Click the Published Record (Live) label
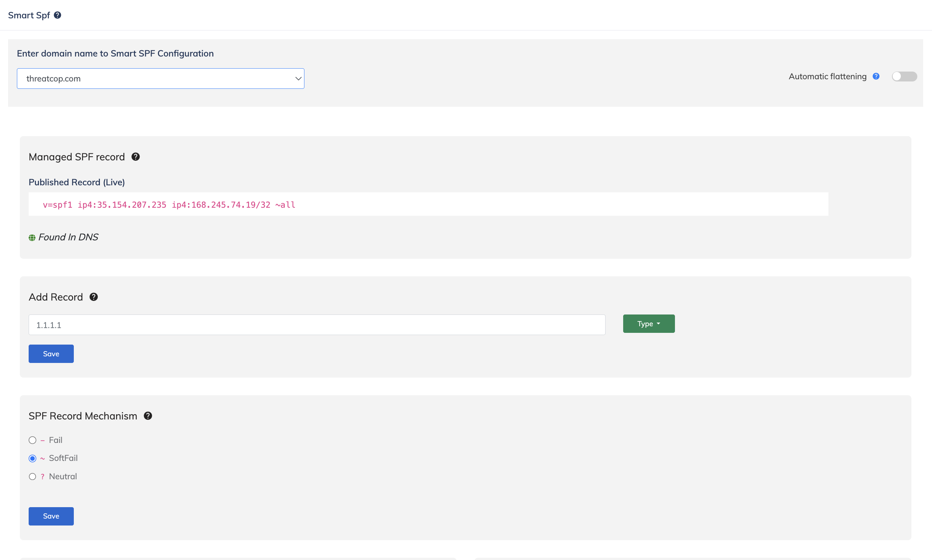932x560 pixels. [x=77, y=182]
